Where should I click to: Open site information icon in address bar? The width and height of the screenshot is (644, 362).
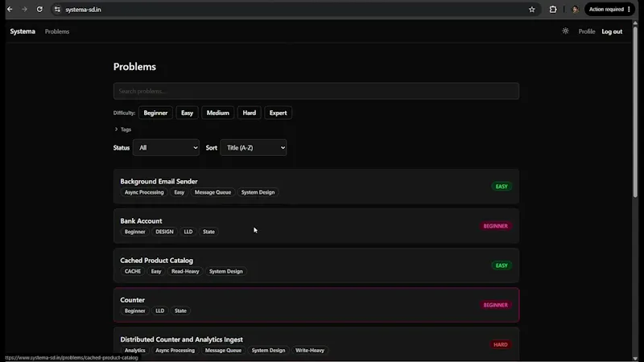coord(57,10)
